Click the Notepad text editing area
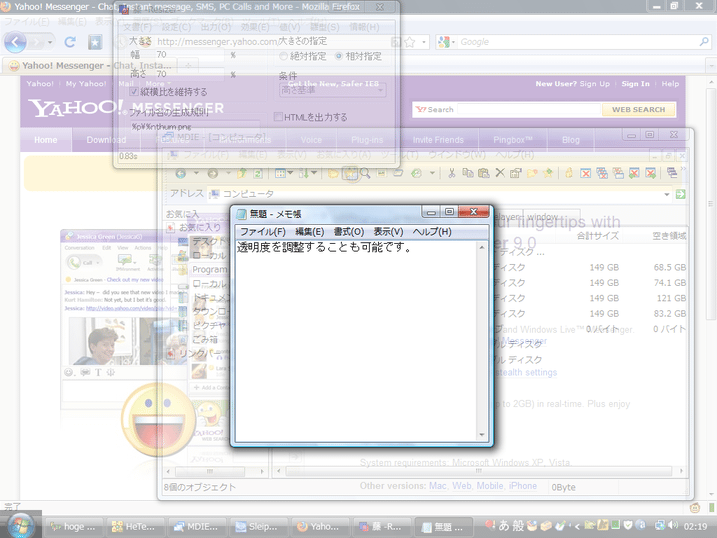The height and width of the screenshot is (538, 717). click(x=356, y=341)
